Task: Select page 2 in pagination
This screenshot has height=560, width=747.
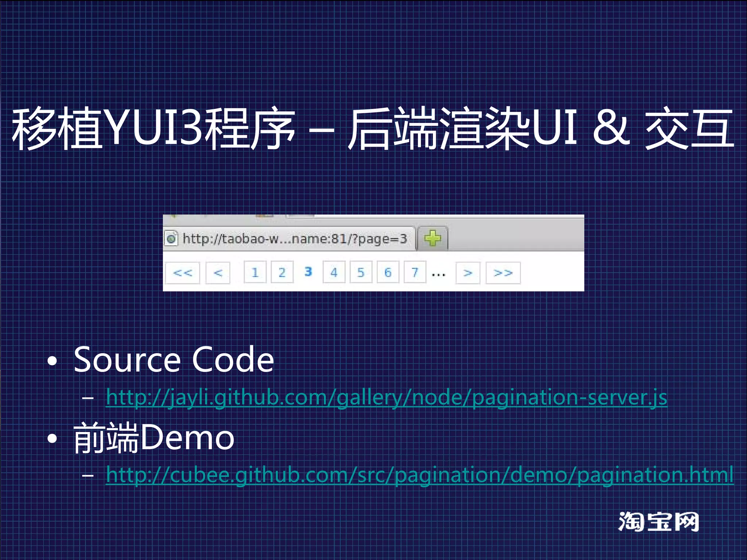Action: (x=282, y=272)
